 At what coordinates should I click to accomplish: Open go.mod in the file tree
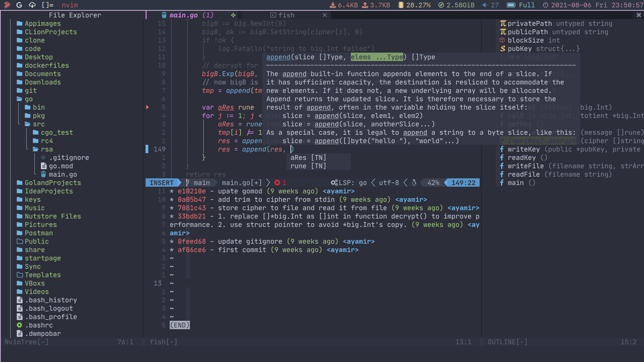coord(61,166)
